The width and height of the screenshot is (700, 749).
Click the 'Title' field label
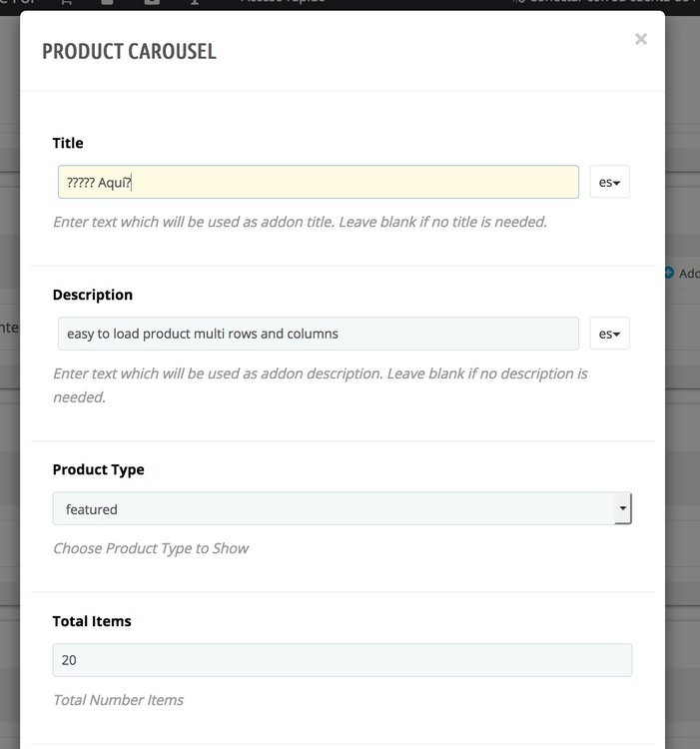coord(68,143)
